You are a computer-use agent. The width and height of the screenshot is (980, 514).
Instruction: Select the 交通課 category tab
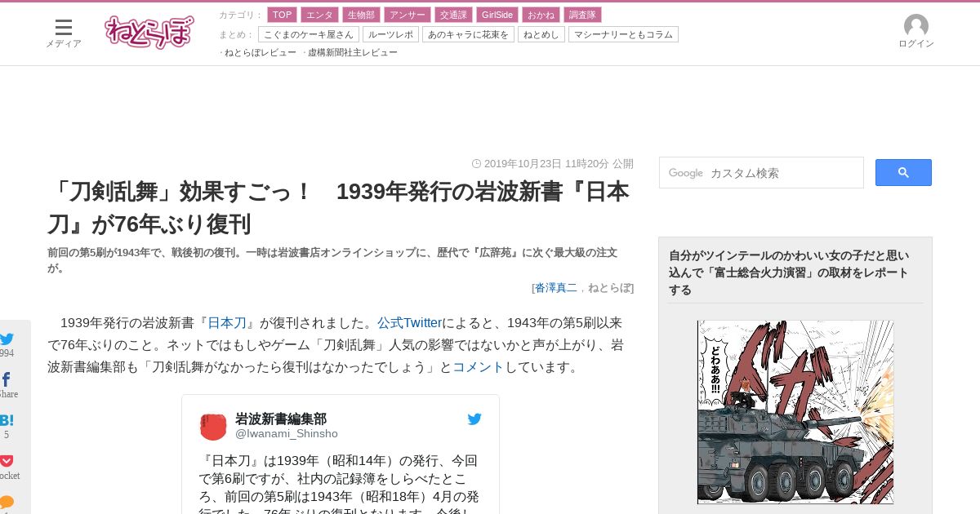click(x=452, y=15)
